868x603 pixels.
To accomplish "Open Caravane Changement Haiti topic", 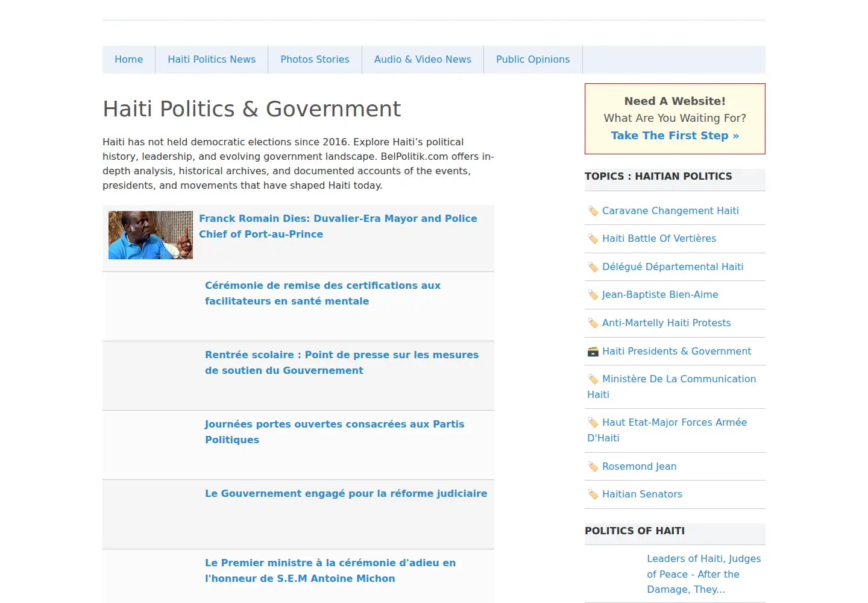I will 670,210.
